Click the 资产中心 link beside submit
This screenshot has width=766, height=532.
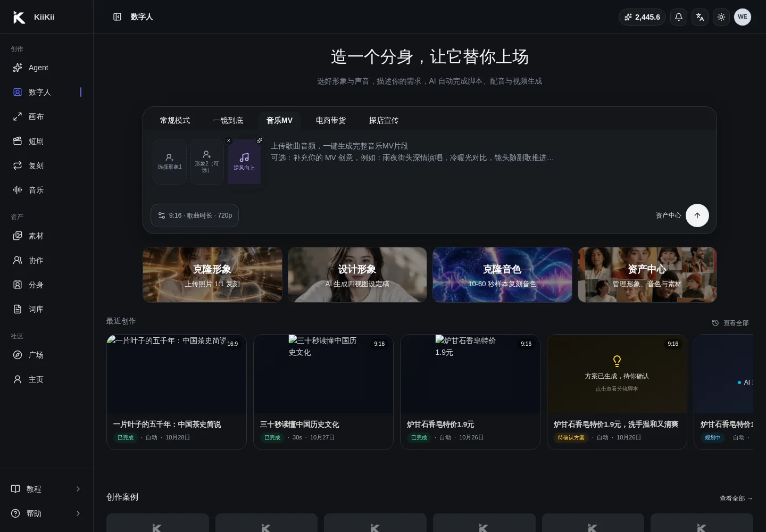point(668,215)
